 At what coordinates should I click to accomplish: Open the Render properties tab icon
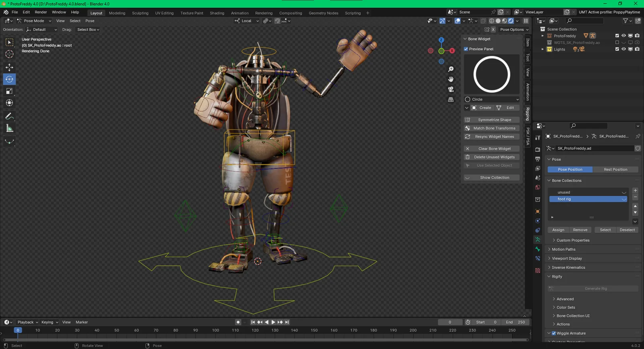538,149
